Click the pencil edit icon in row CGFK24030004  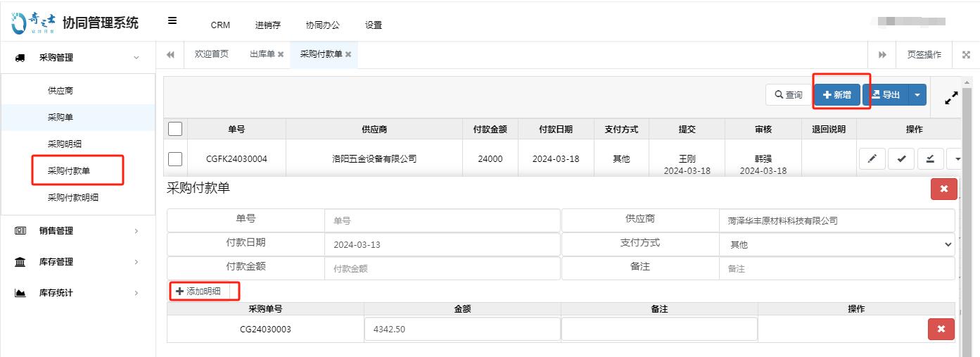pos(872,159)
